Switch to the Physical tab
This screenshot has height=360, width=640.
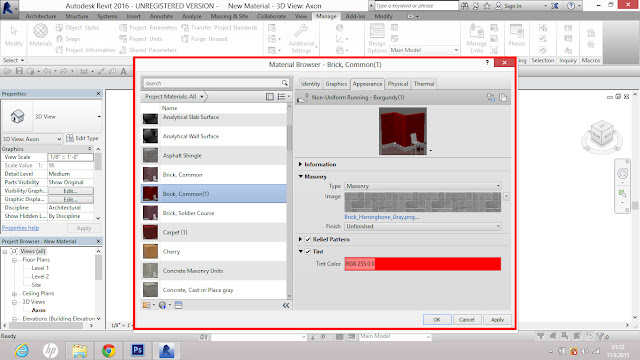[x=398, y=84]
